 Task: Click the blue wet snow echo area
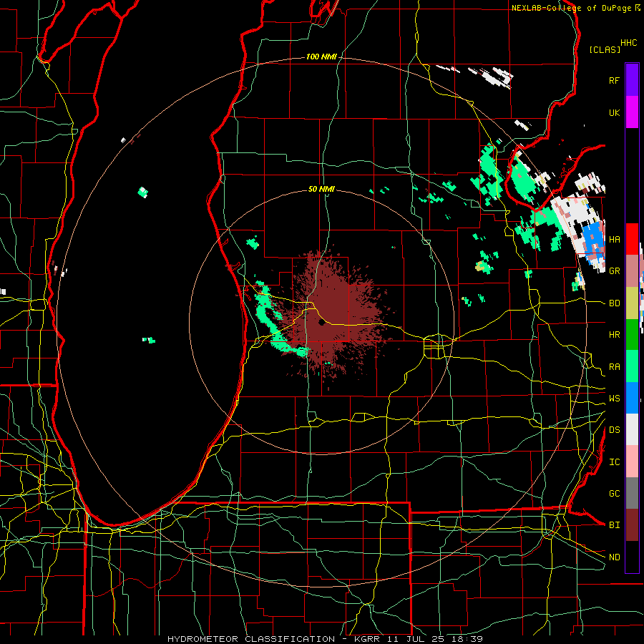593,242
